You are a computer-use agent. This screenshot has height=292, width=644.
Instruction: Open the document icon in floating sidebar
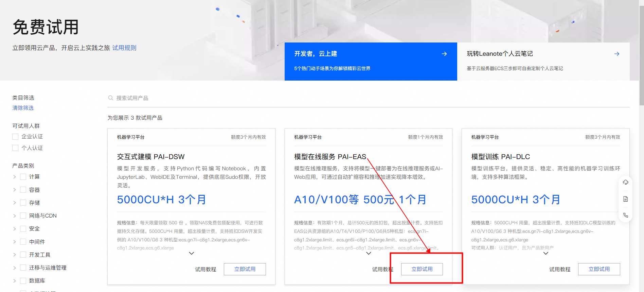point(625,199)
